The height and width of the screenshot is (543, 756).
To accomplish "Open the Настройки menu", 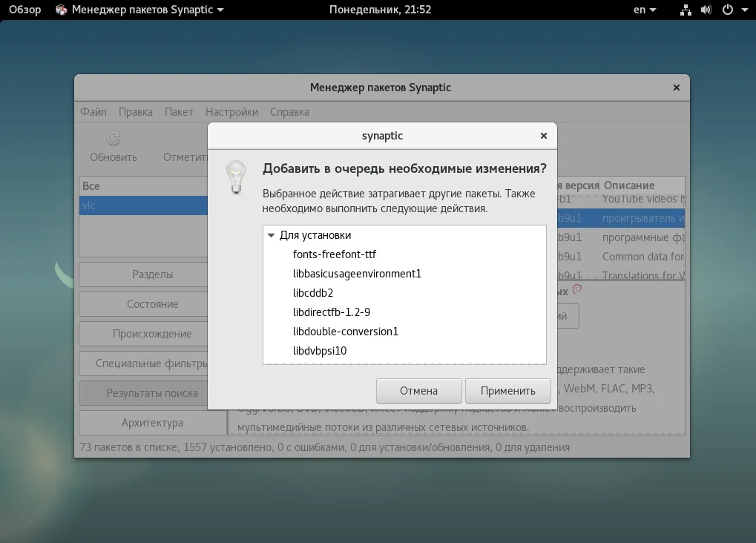I will pos(231,112).
